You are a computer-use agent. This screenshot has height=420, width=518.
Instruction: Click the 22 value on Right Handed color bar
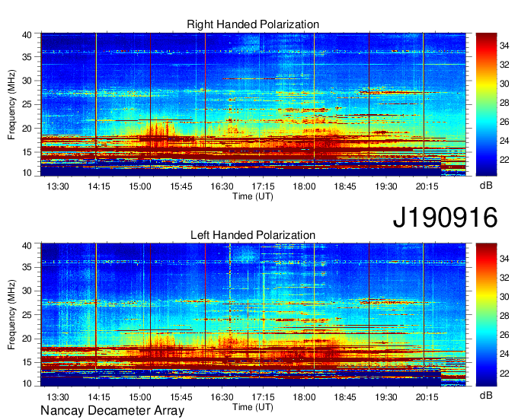pos(504,160)
